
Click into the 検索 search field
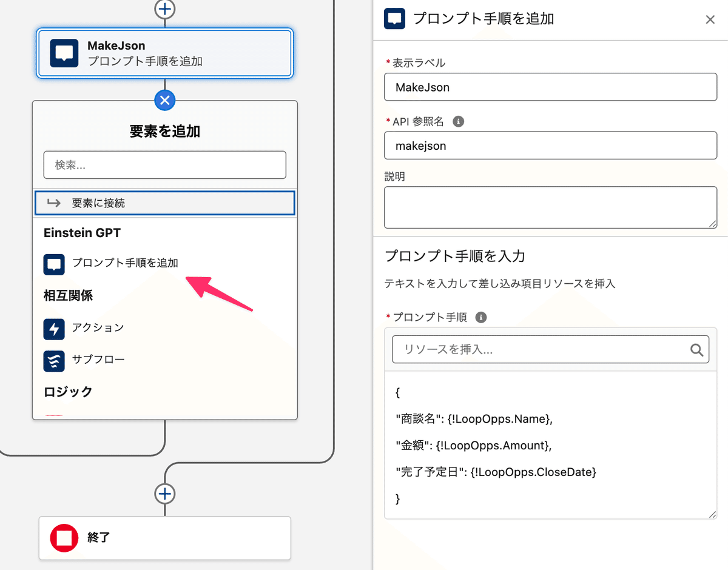(164, 164)
